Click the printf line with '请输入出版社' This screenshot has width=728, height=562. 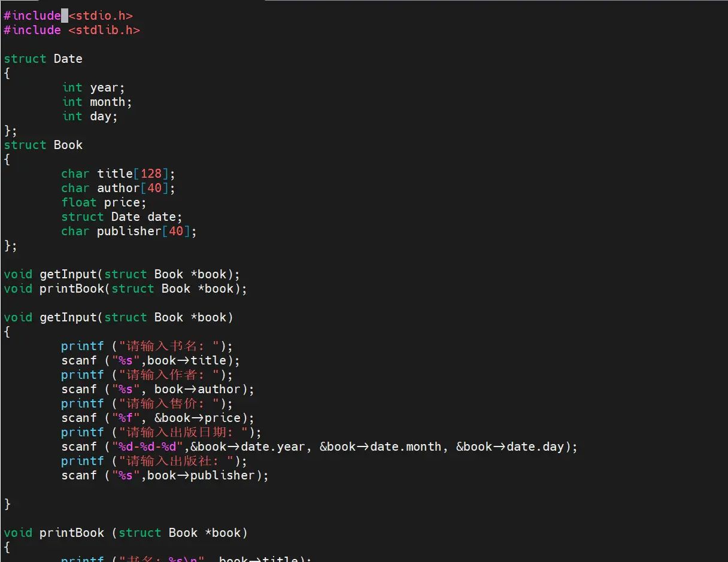[154, 461]
